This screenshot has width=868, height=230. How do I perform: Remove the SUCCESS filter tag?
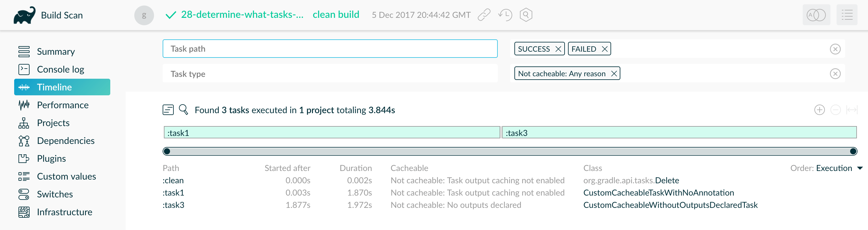[x=558, y=49]
